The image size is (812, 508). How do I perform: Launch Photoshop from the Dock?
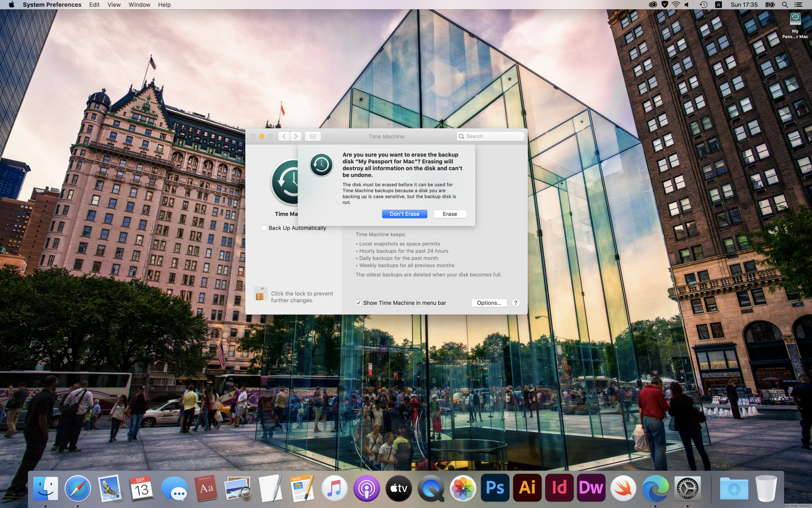click(495, 488)
